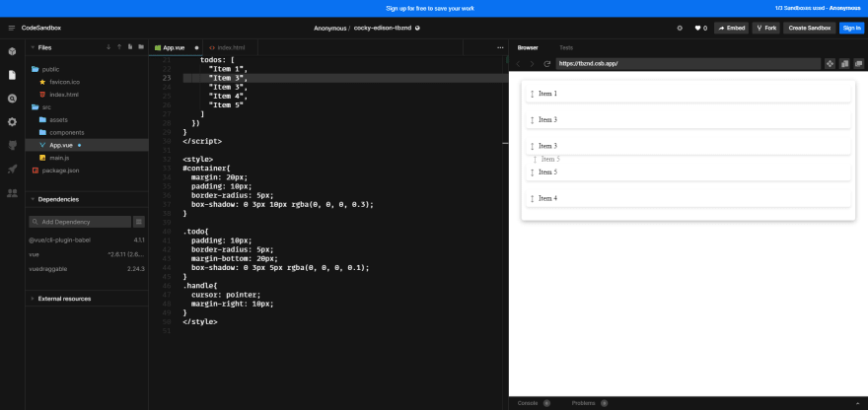
Task: Open the Configuration gear in the sidebar
Action: pos(12,122)
